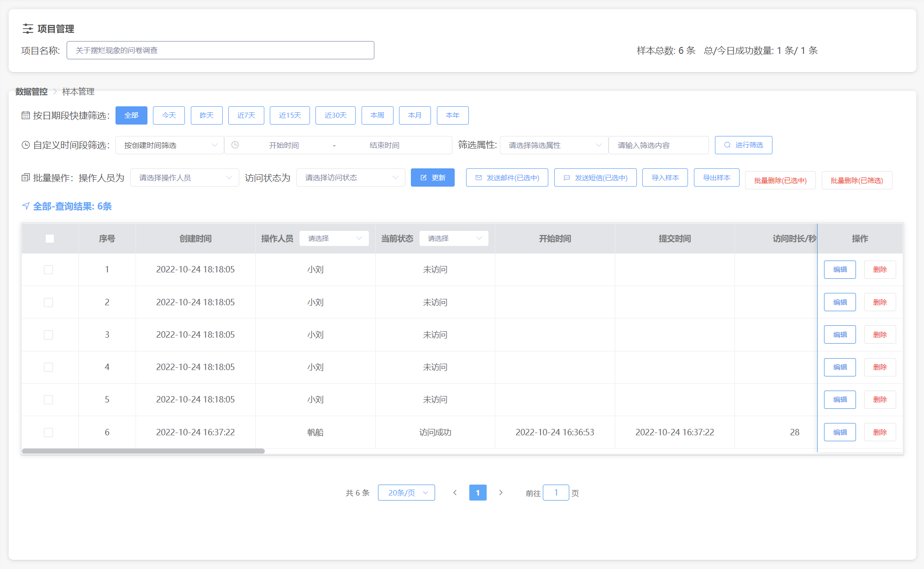Click the 提交时间 column header
924x569 pixels.
click(675, 239)
